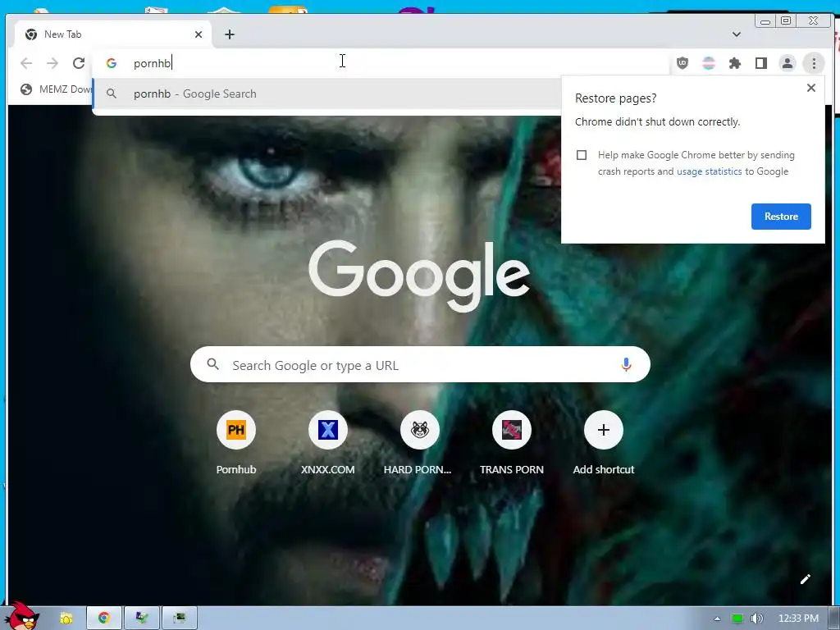This screenshot has width=840, height=630.
Task: Open a new tab with plus button
Action: 230,34
